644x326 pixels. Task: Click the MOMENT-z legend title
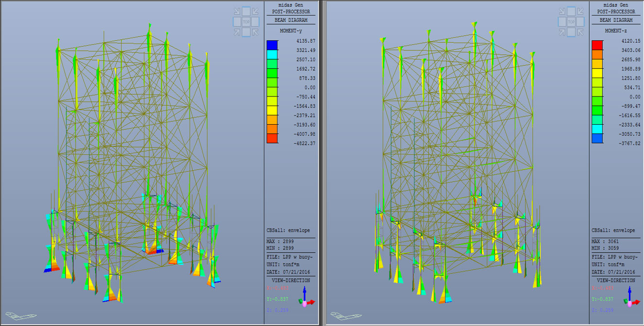[616, 31]
